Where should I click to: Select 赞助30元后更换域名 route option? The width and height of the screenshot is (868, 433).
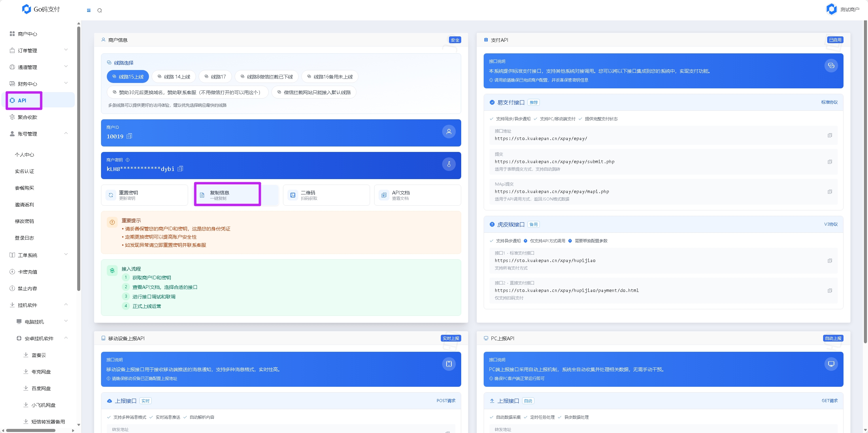click(188, 92)
